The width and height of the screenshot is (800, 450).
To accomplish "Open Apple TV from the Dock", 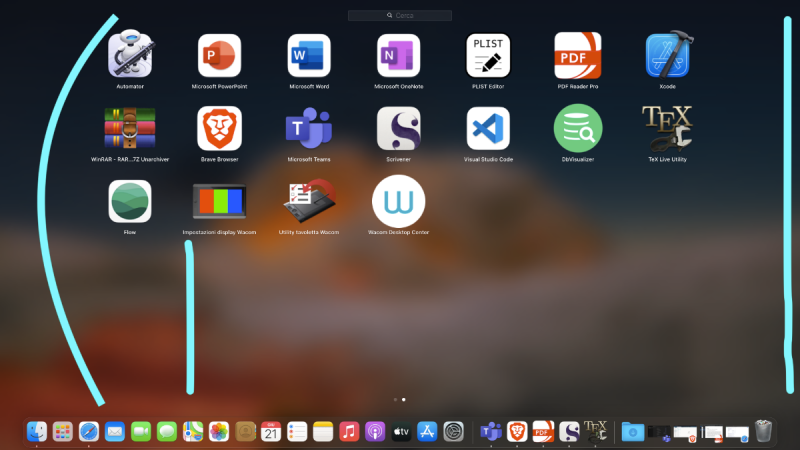I will pos(401,432).
